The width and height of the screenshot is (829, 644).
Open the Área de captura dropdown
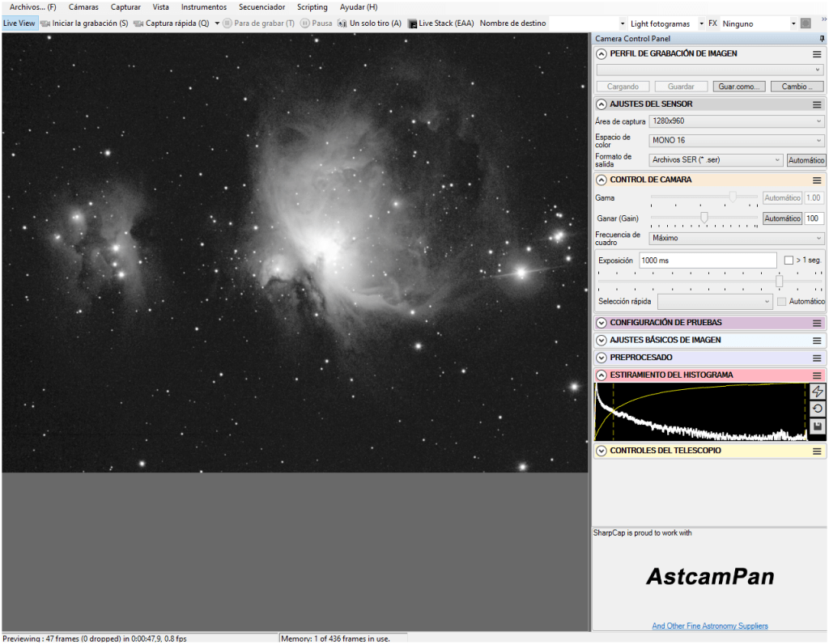(x=736, y=121)
